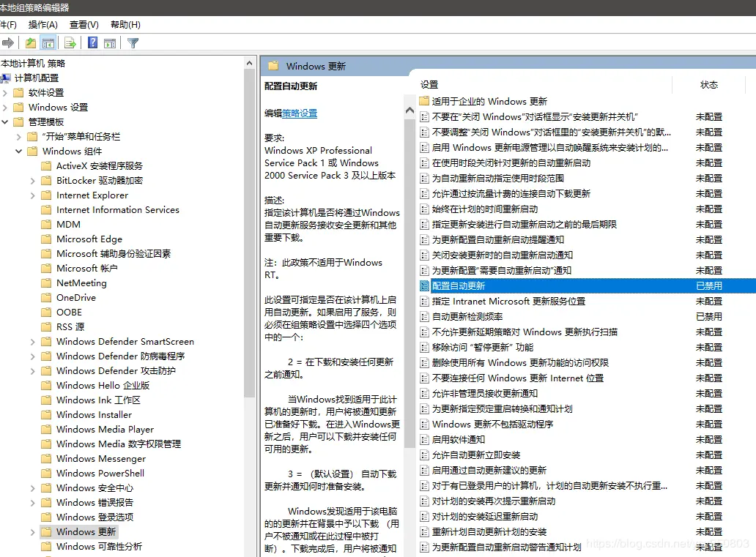Expand the Windows Defender 防病毒程序 node
The image size is (756, 557).
point(31,356)
